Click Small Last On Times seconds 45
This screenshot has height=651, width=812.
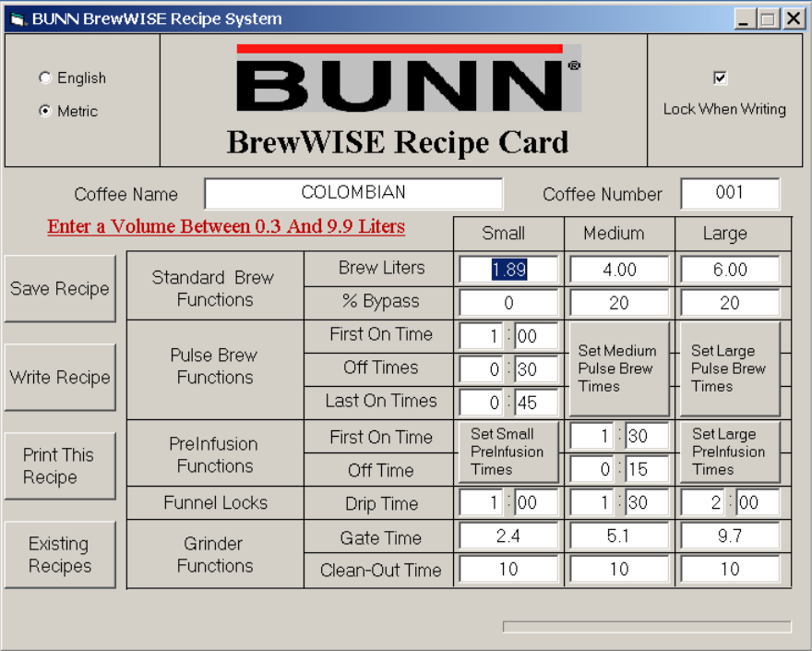click(x=536, y=403)
